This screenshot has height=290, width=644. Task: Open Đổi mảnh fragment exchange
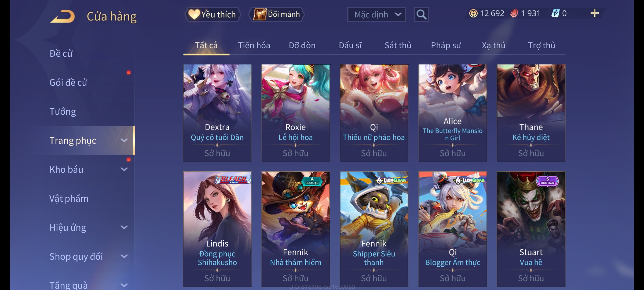277,15
